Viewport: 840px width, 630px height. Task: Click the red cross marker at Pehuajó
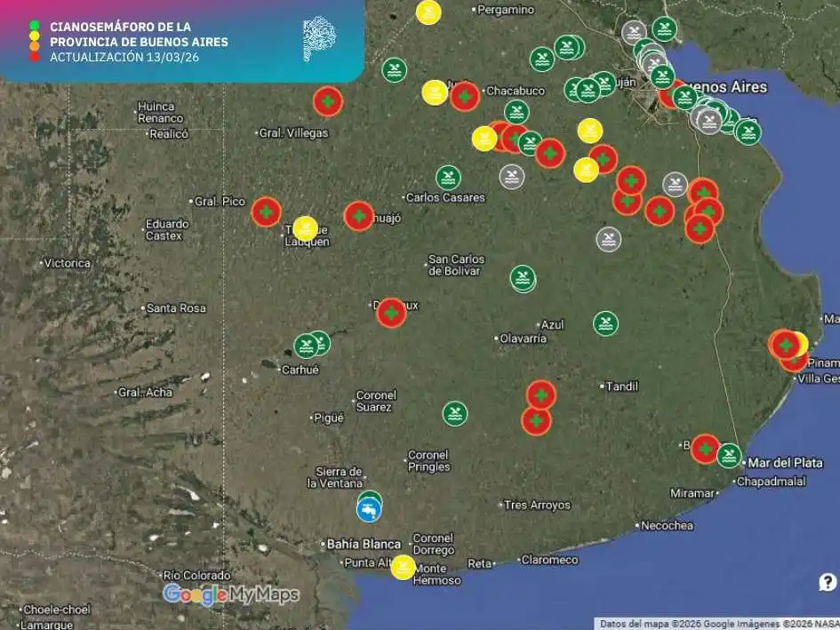point(359,217)
